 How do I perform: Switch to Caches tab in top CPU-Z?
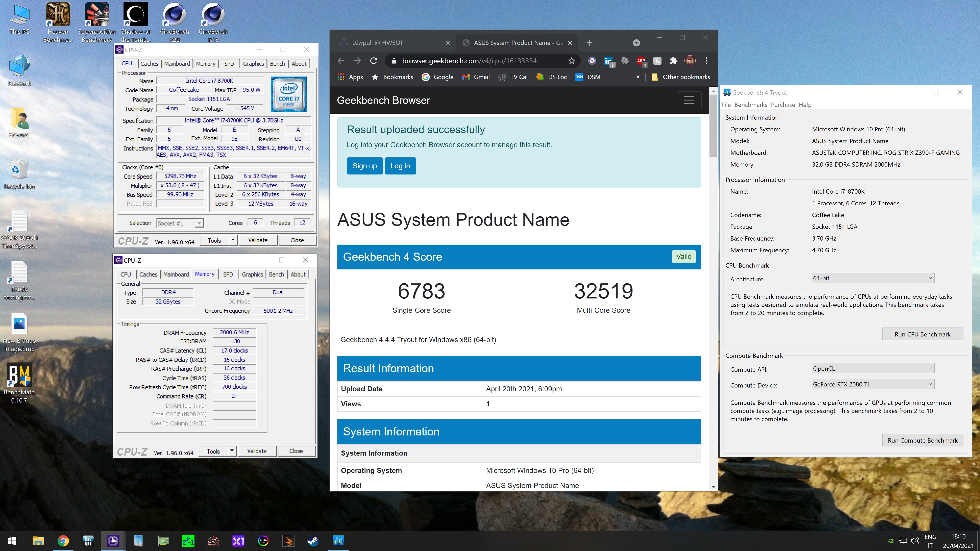[149, 64]
